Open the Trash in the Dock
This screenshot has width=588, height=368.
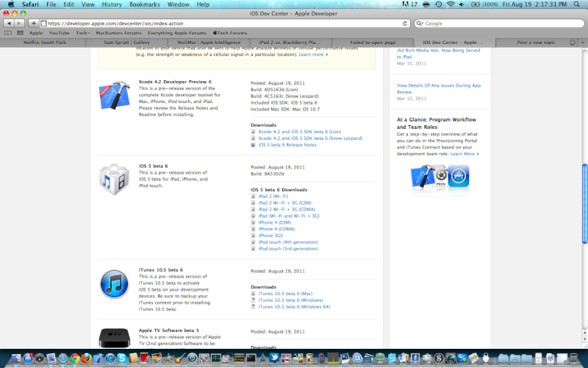[x=573, y=358]
